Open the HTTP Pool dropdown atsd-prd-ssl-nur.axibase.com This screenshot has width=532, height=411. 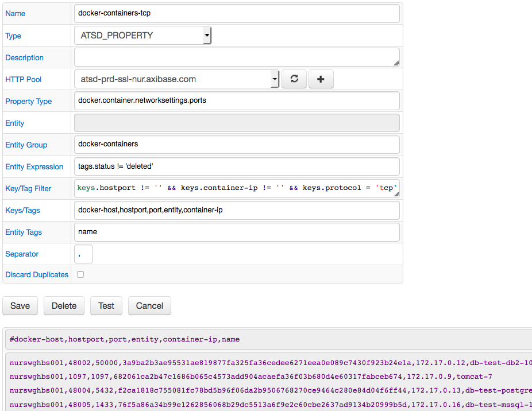[177, 79]
